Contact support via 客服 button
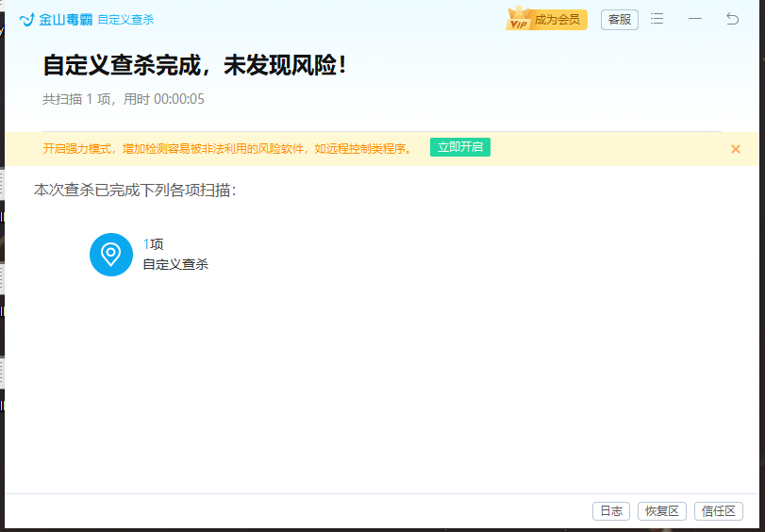The width and height of the screenshot is (765, 532). pos(620,20)
